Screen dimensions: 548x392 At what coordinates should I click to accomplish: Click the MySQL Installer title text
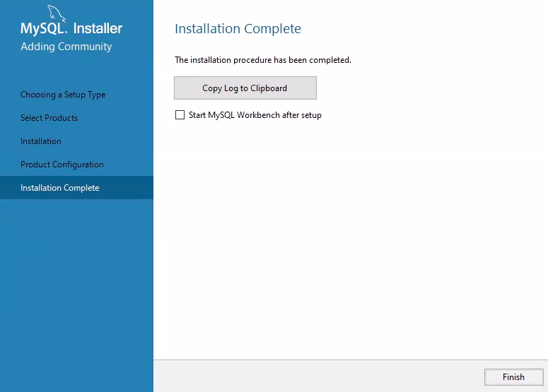pos(71,29)
